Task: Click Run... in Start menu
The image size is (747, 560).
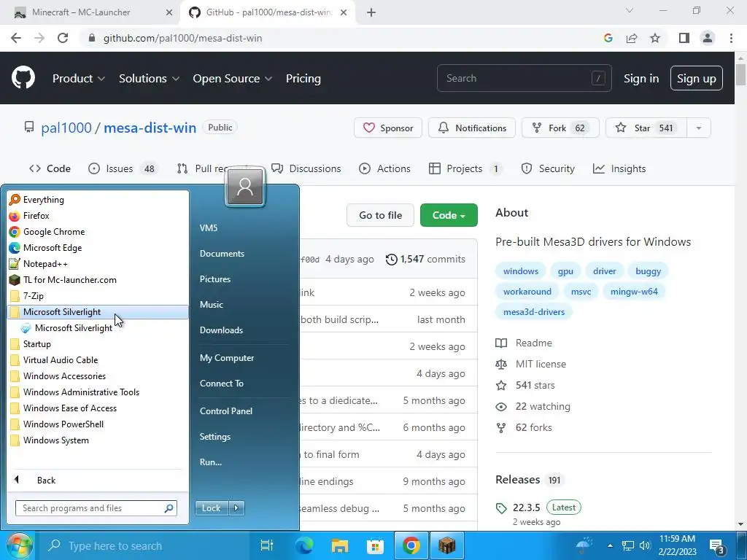Action: [211, 462]
